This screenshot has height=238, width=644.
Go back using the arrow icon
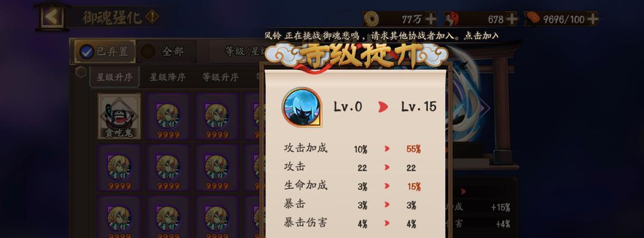click(x=52, y=17)
